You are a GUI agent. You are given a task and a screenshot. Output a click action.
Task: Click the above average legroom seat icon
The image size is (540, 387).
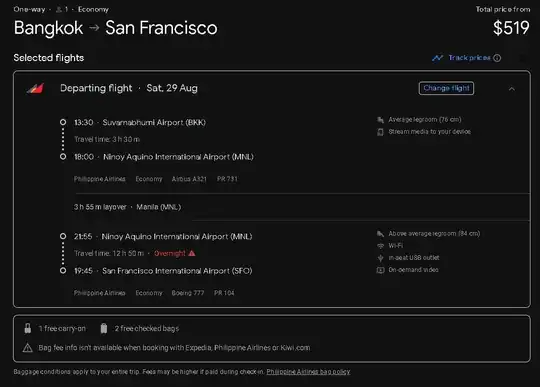pyautogui.click(x=380, y=234)
